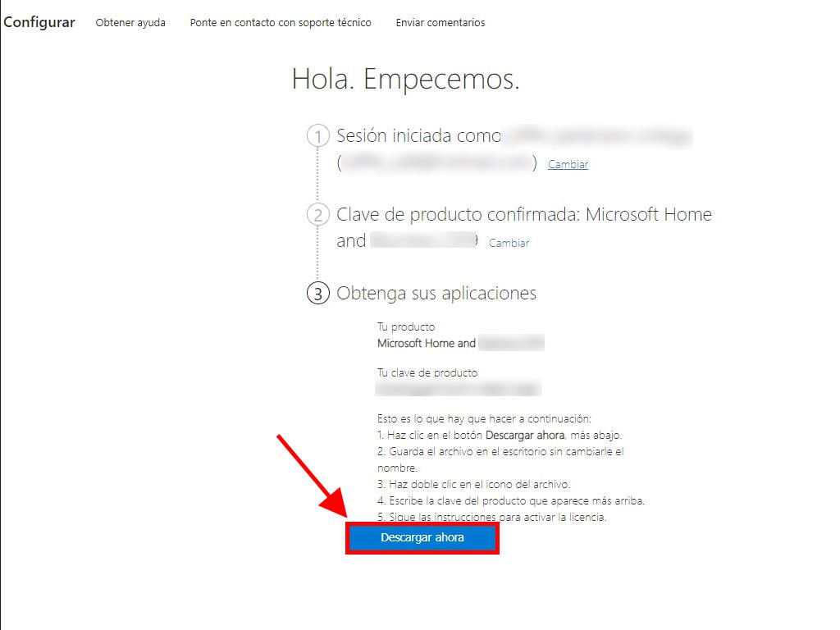Select Ponte en contacto con soporte técnico

pyautogui.click(x=281, y=22)
